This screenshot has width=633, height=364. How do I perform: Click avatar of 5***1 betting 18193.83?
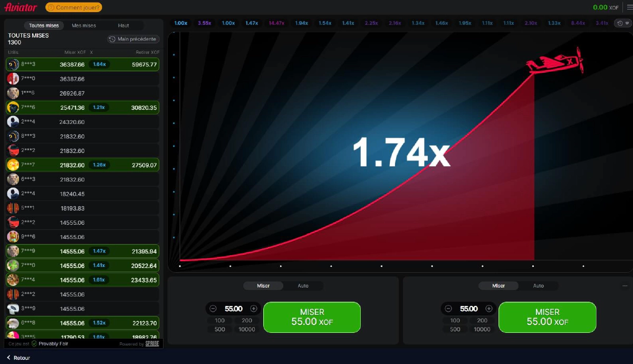[x=13, y=208]
